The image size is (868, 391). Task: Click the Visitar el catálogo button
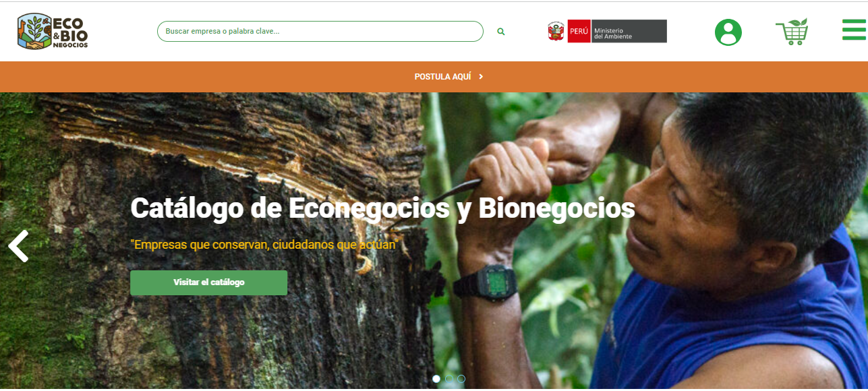coord(208,282)
